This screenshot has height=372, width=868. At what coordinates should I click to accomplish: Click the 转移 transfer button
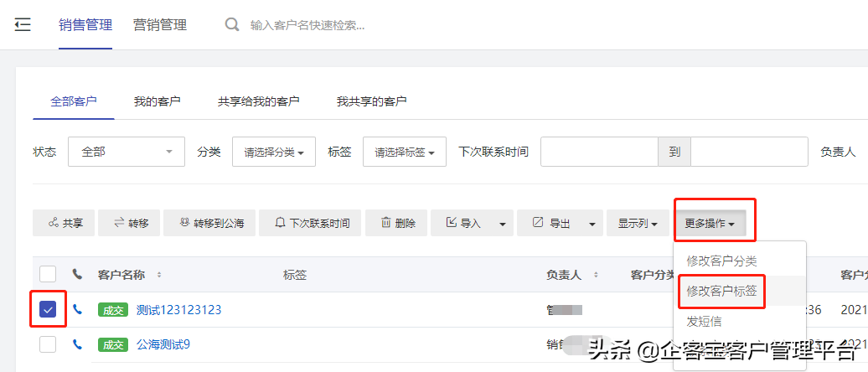(x=129, y=223)
